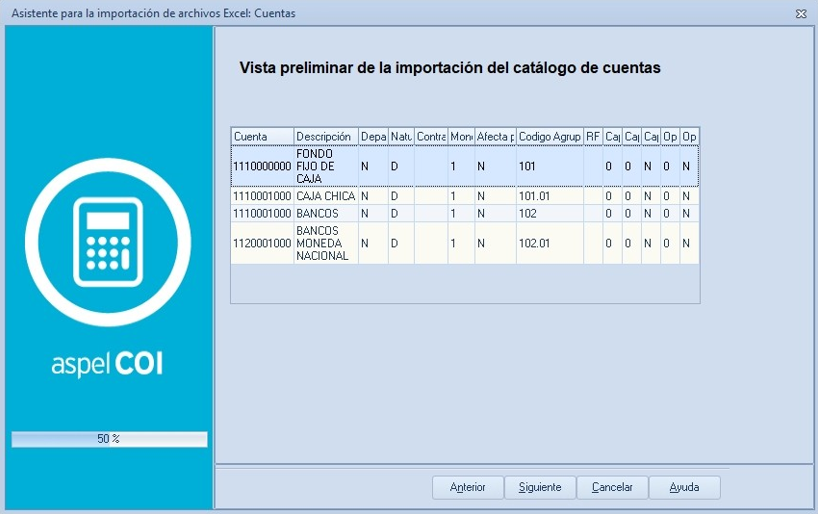818x514 pixels.
Task: Click grouping code 102 cell
Action: point(550,213)
